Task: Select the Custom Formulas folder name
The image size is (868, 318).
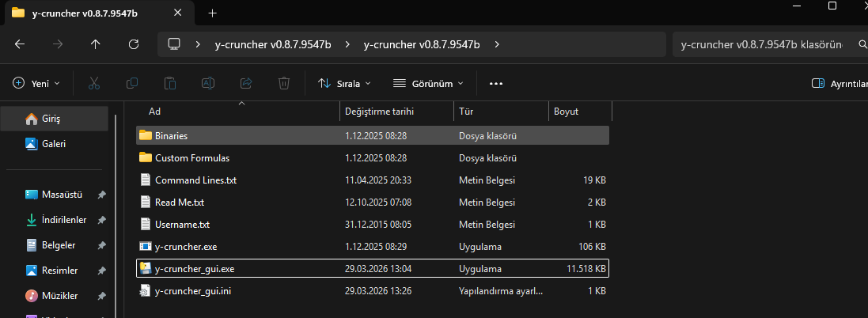Action: (192, 158)
